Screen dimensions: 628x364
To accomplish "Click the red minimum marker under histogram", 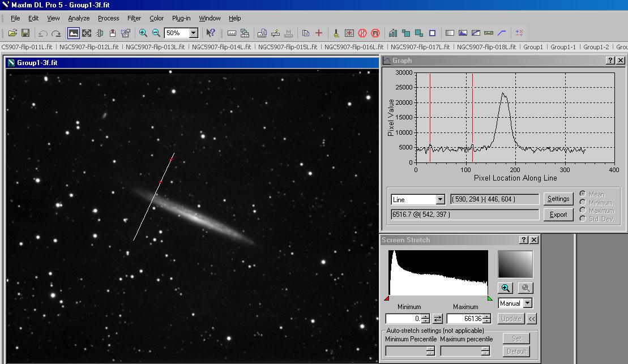I will 387,298.
